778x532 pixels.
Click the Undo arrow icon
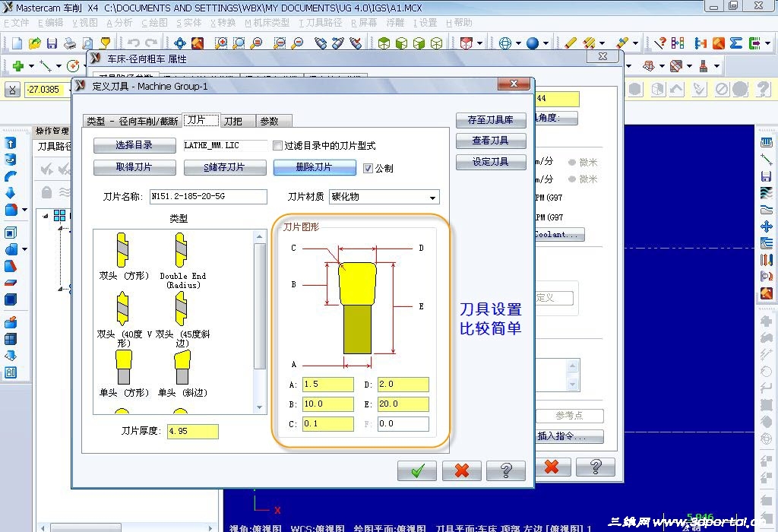click(133, 43)
